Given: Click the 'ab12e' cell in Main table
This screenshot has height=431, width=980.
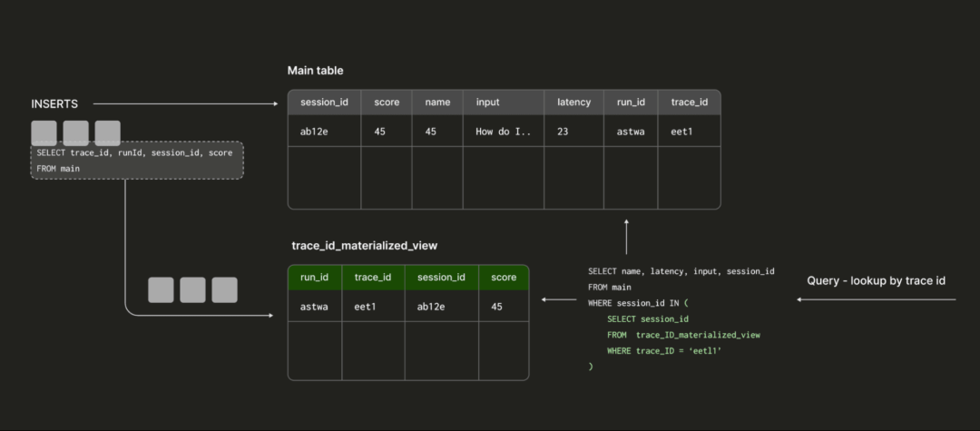Looking at the screenshot, I should coord(312,132).
